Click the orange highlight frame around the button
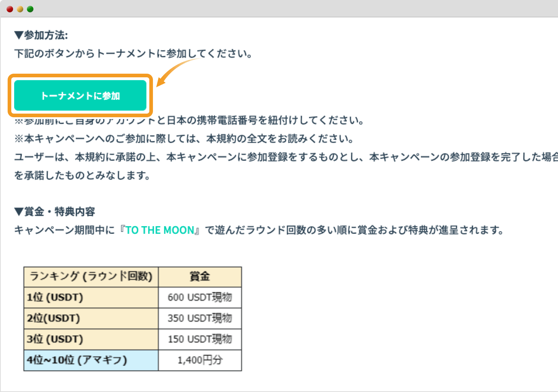The image size is (558, 392). tap(81, 74)
